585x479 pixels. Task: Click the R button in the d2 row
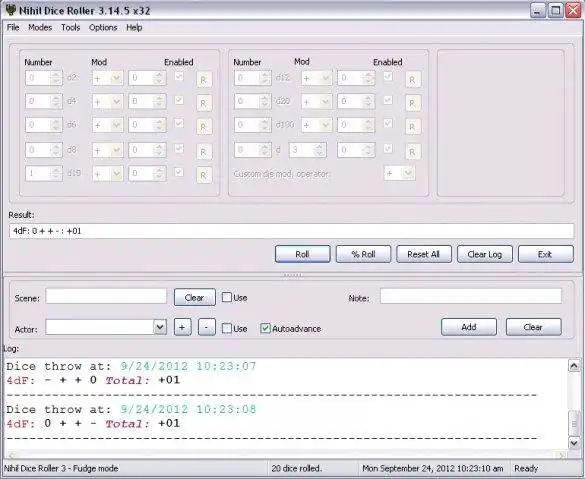(x=204, y=79)
